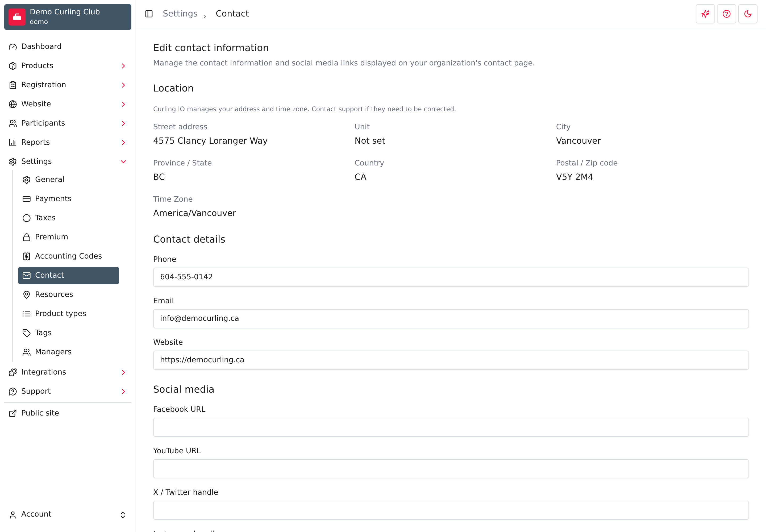The width and height of the screenshot is (766, 532).
Task: Expand the Reports chevron
Action: pyautogui.click(x=123, y=143)
